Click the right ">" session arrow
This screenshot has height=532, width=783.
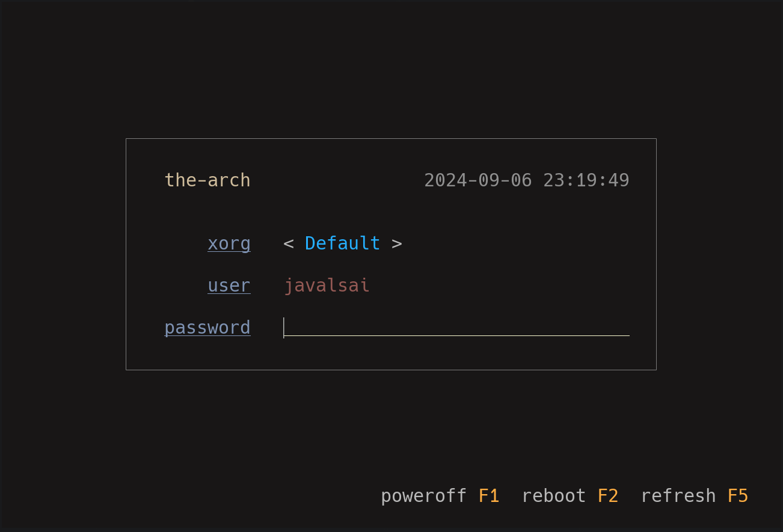click(397, 243)
